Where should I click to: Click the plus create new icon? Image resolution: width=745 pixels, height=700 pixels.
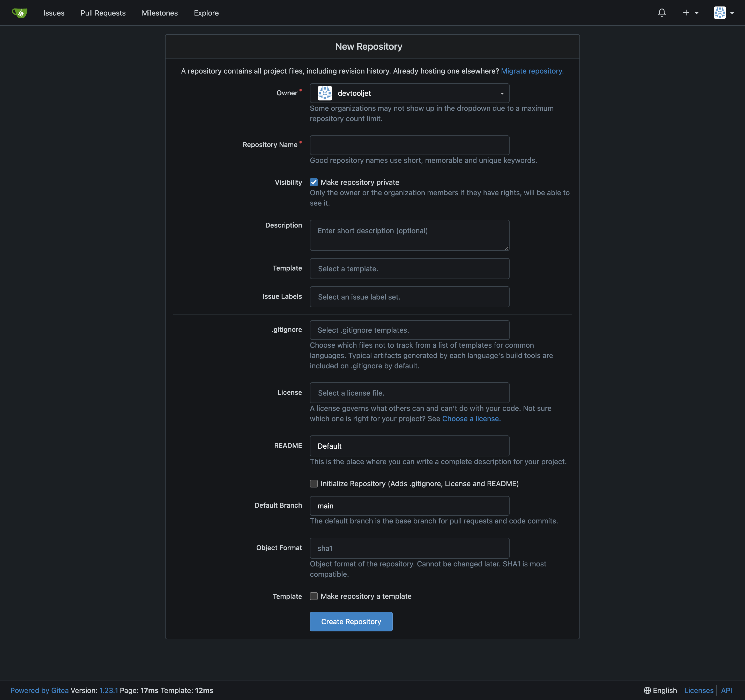click(x=687, y=12)
